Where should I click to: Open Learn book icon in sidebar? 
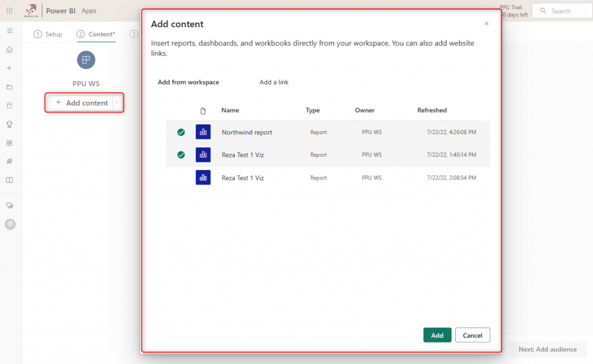coord(9,180)
